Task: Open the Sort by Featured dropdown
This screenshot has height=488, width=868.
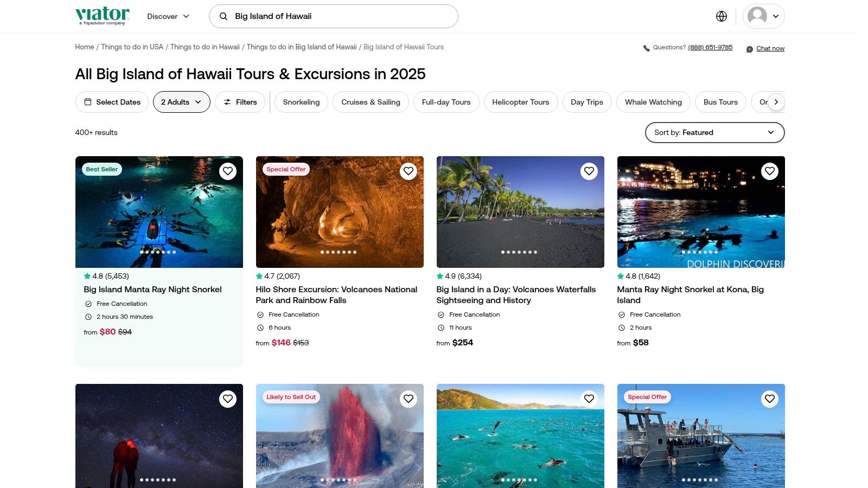Action: (x=714, y=132)
